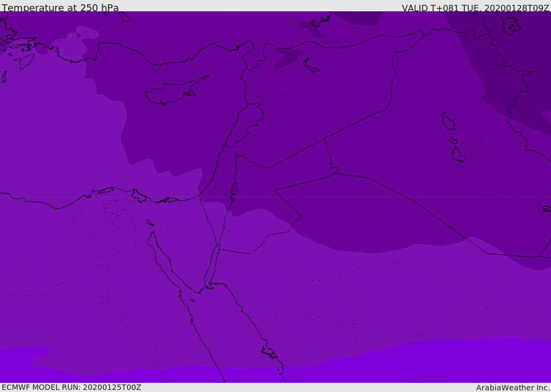
Task: Click the 'VALID T+081 TUE. 20200128T09Z' label
Action: coord(476,8)
